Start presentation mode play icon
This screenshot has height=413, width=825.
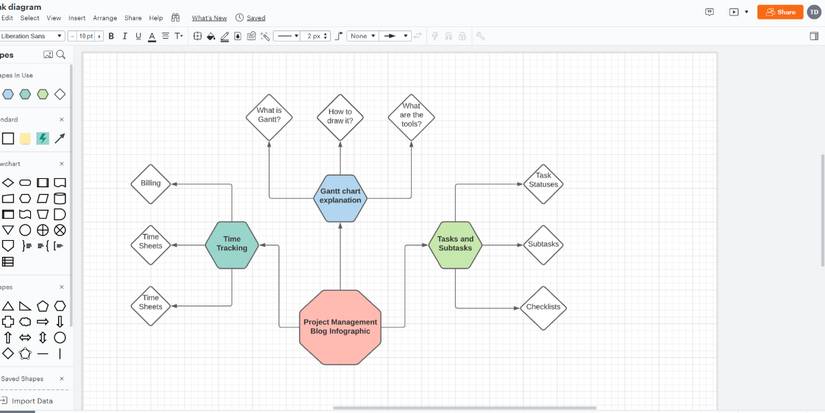[x=734, y=12]
